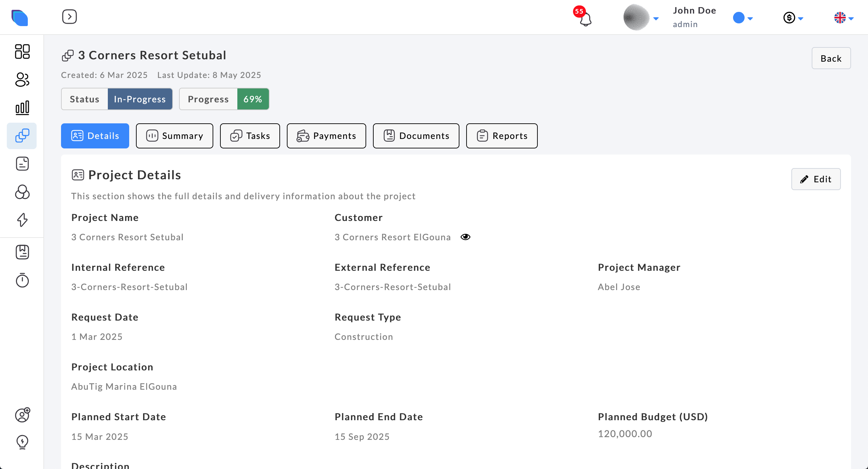Switch to the Payments tab
Screen dimensions: 868x469
click(x=326, y=136)
